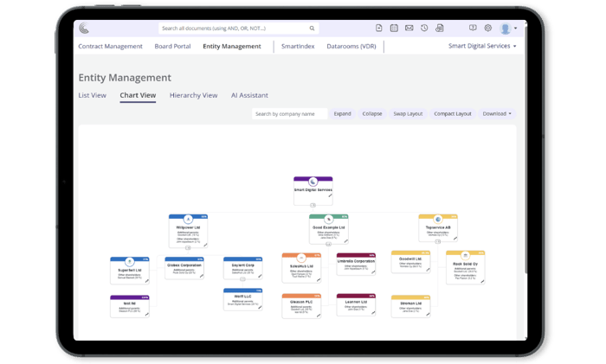The image size is (606, 364).
Task: Open the reports document icon
Action: (440, 28)
